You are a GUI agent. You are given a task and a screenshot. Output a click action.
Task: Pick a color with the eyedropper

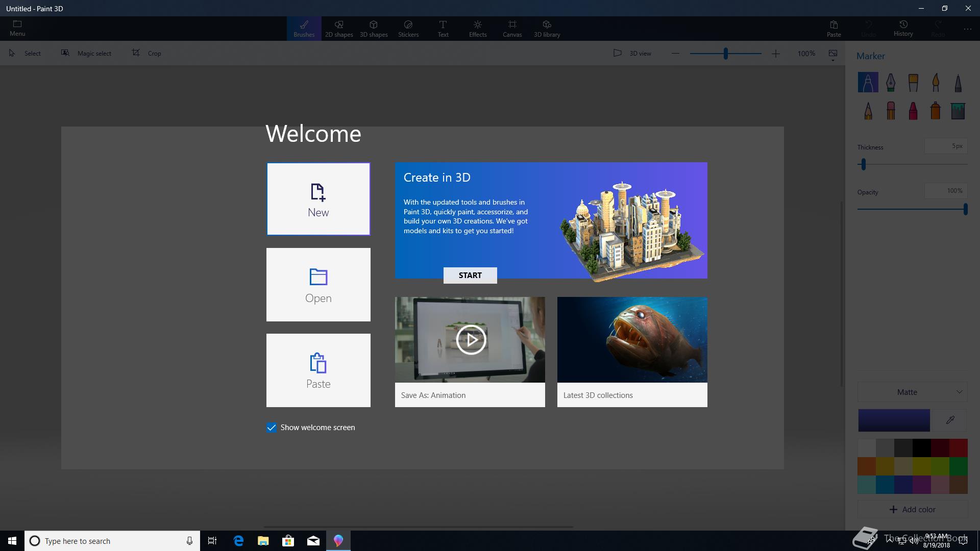(x=950, y=420)
